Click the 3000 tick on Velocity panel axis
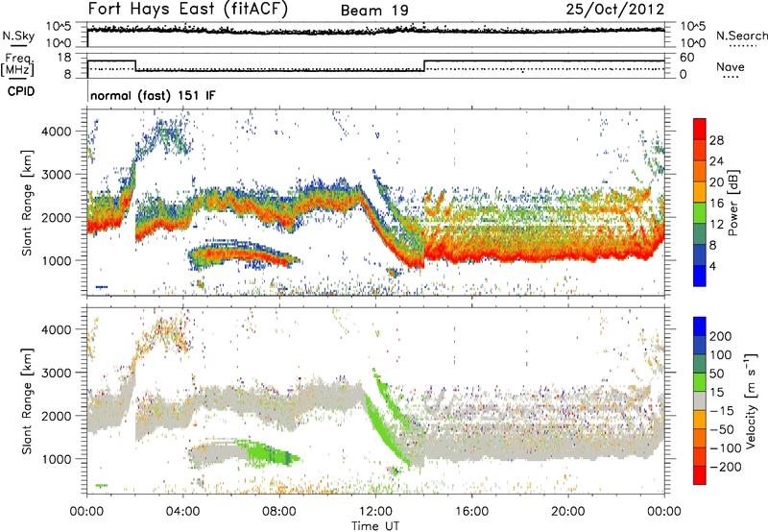 (x=56, y=373)
